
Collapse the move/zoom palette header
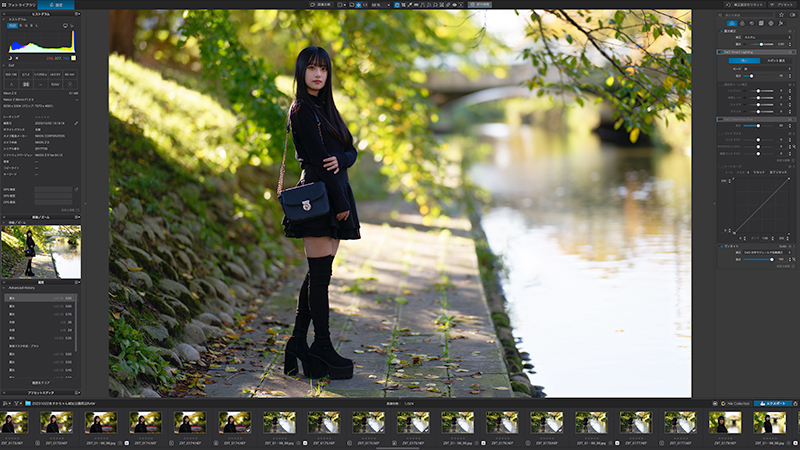click(x=41, y=217)
